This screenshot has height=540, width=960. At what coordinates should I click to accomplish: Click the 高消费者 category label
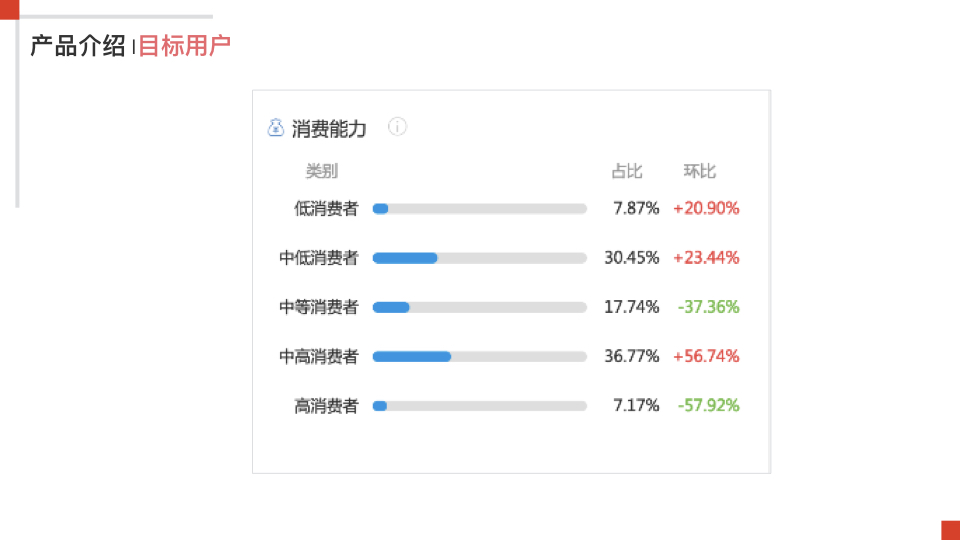[326, 406]
